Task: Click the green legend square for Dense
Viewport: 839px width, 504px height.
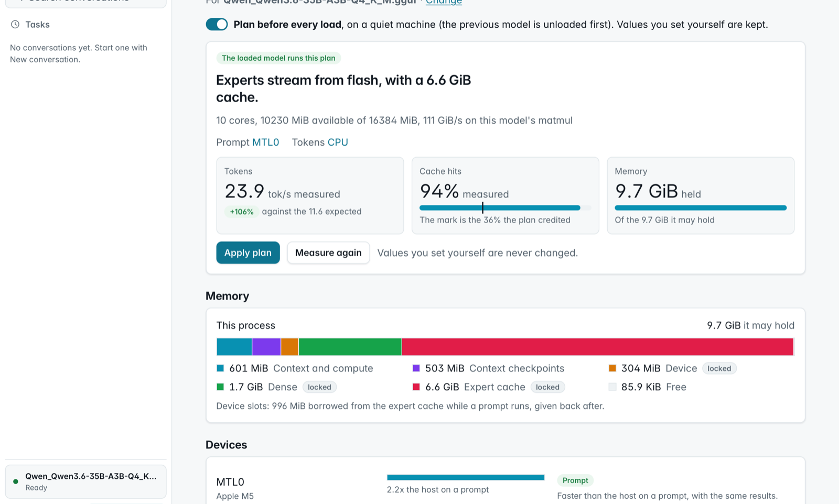Action: click(x=220, y=387)
